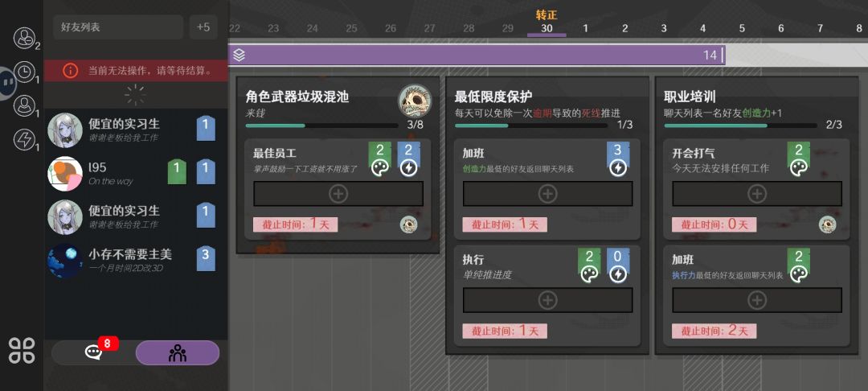868x391 pixels.
Task: Select friend l95
Action: click(136, 173)
